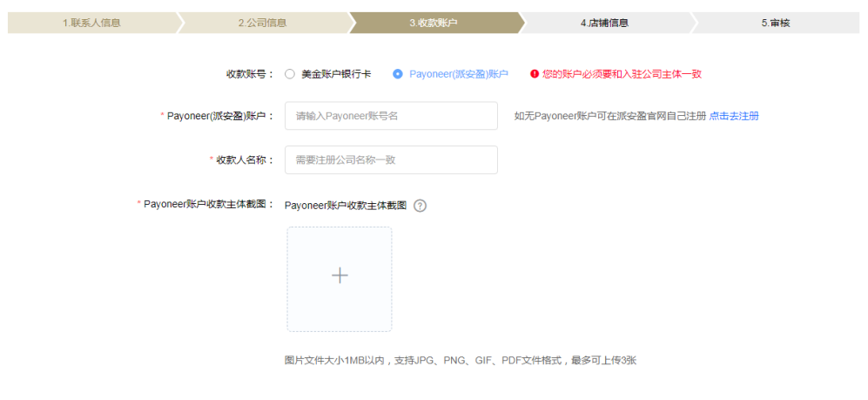Click the question mark help icon
Image resolution: width=868 pixels, height=400 pixels.
(x=420, y=206)
